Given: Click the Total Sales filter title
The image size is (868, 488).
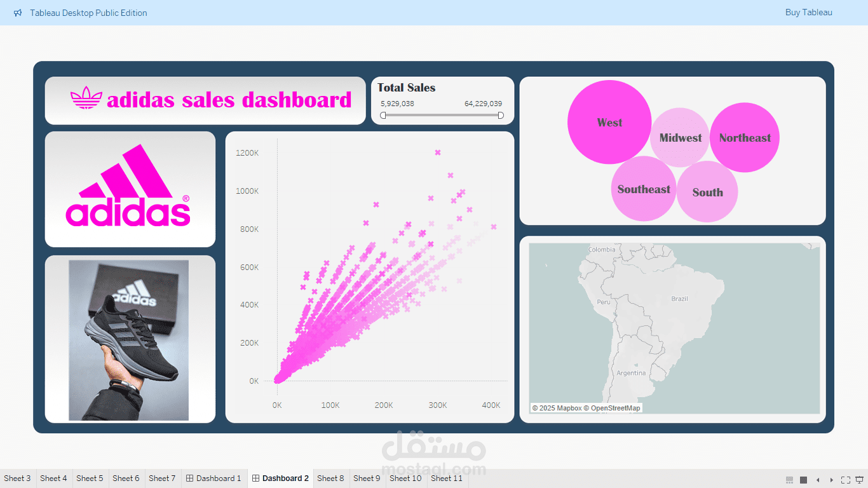Looking at the screenshot, I should (407, 88).
